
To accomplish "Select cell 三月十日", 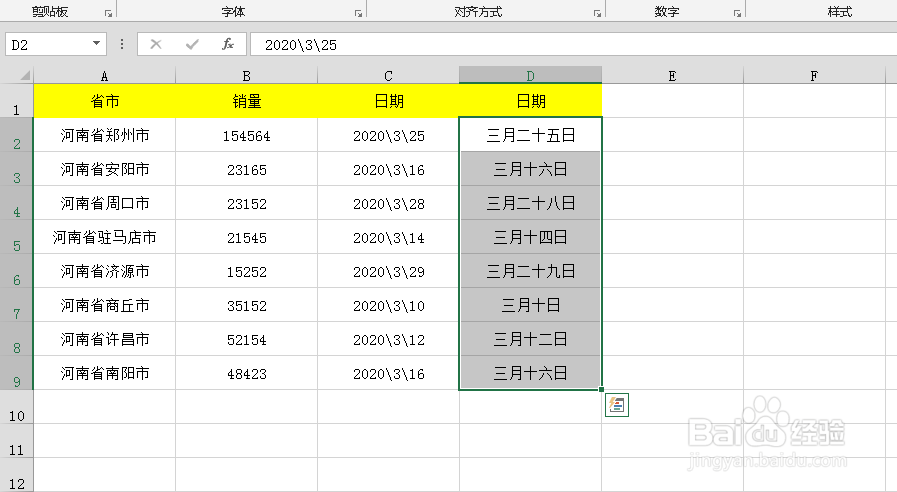I will [530, 305].
